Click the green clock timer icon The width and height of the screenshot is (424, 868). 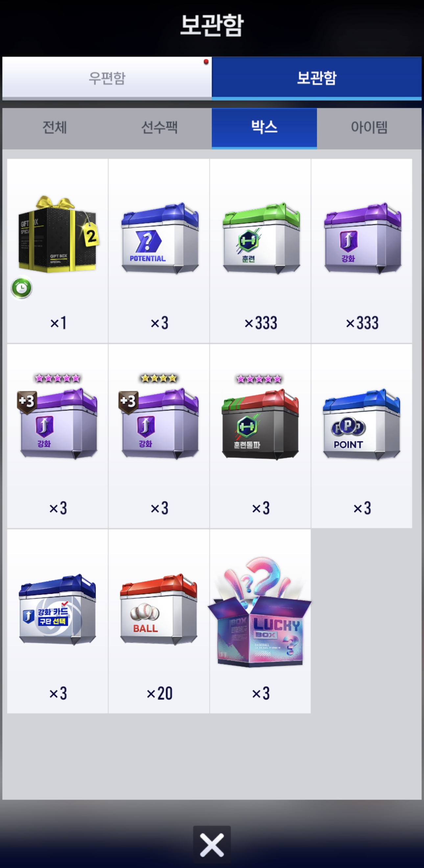[22, 288]
